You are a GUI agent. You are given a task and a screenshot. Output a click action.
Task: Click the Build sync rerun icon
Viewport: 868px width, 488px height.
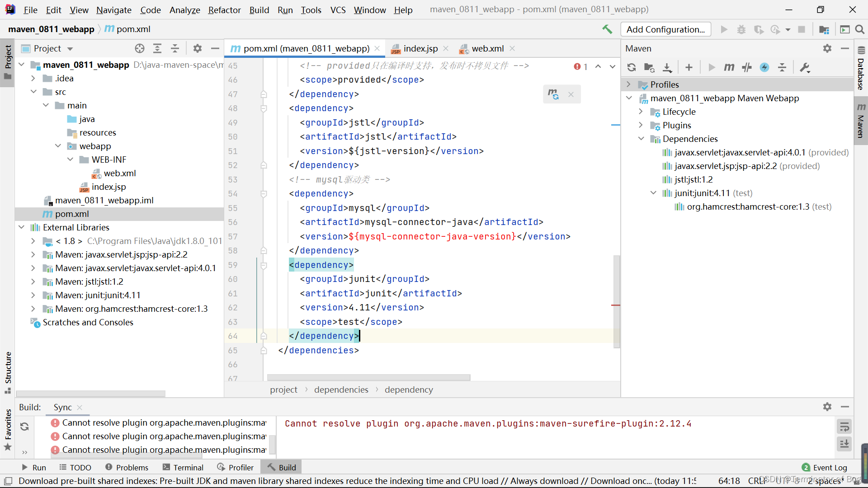pos(24,427)
